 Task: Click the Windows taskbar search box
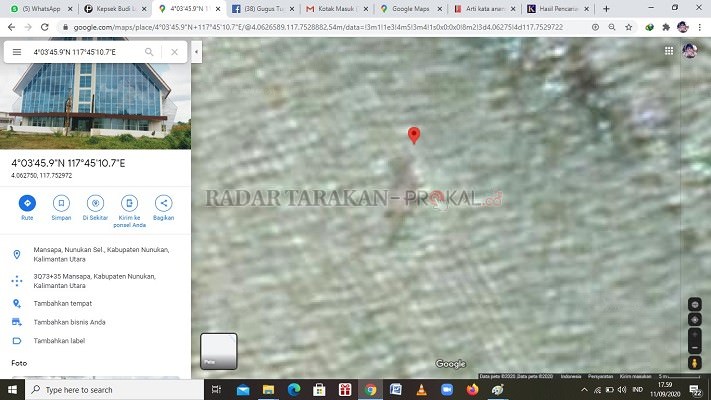coord(114,390)
